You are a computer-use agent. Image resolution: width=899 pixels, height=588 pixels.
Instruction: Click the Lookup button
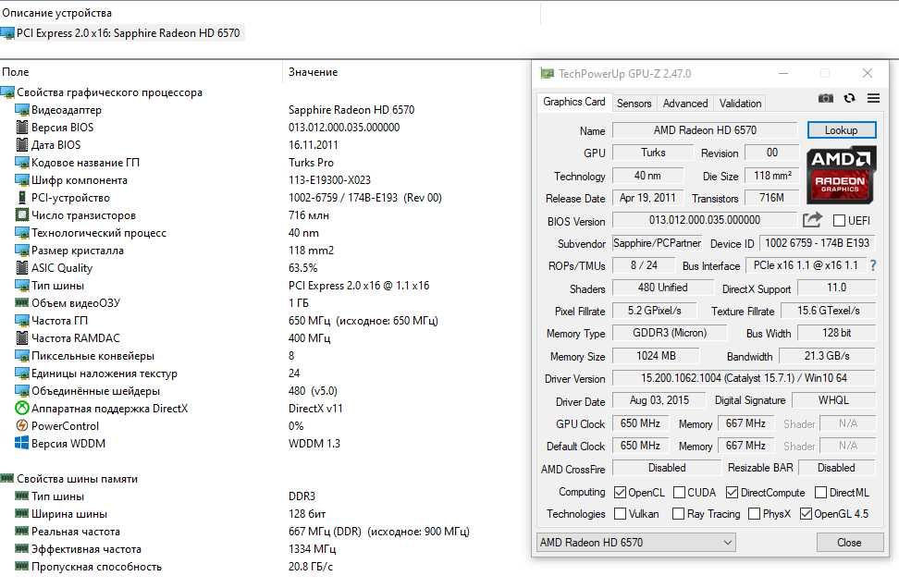pos(841,130)
